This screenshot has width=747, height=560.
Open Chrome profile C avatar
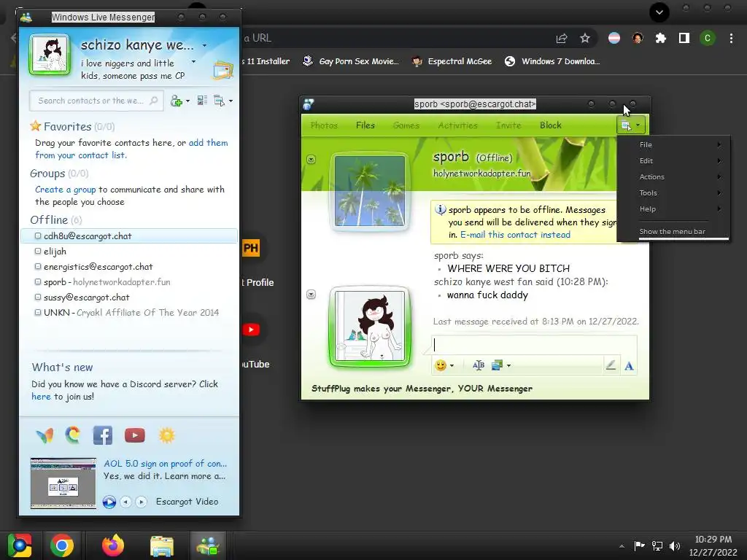coord(708,38)
